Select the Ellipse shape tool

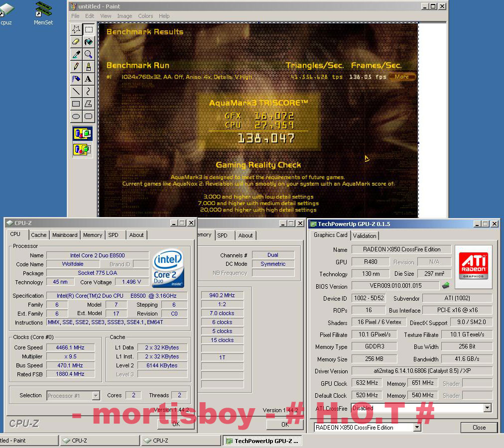(x=76, y=116)
